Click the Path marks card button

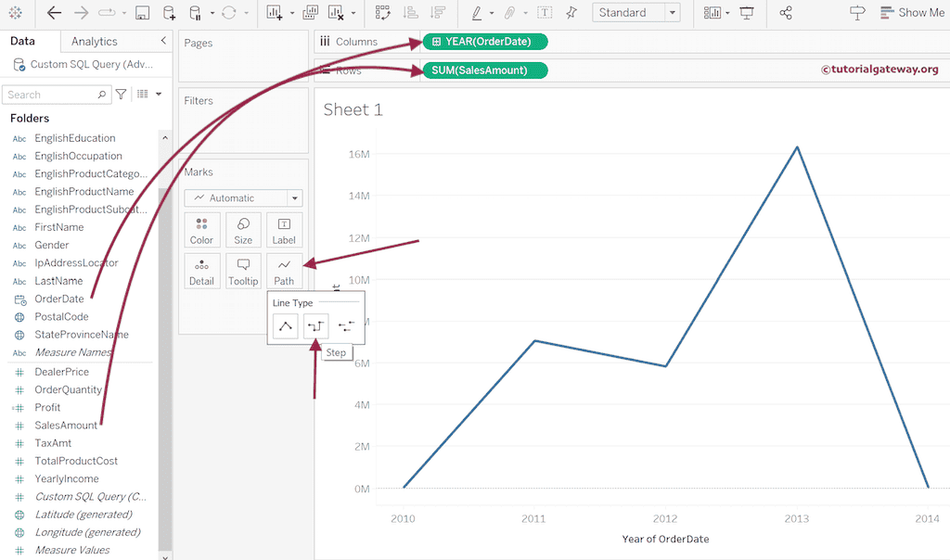[x=284, y=272]
